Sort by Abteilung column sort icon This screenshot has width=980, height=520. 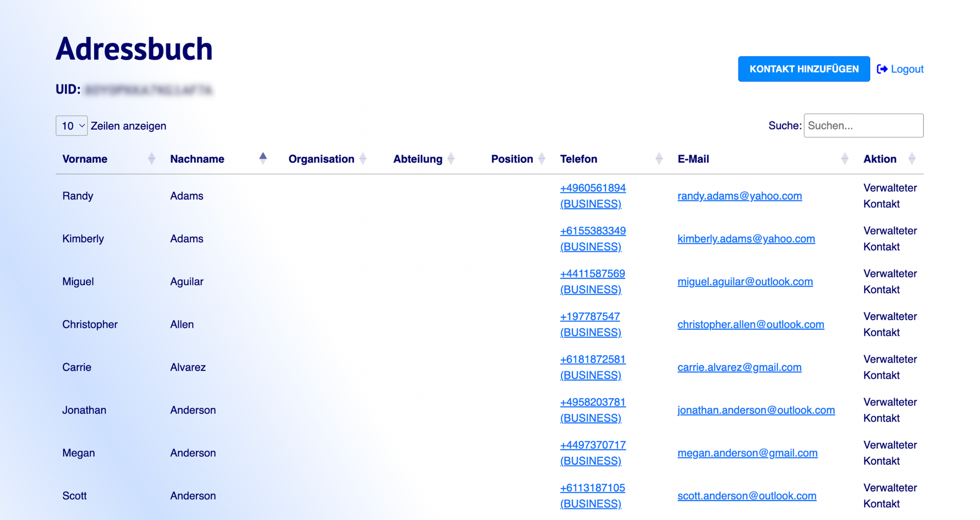[451, 159]
